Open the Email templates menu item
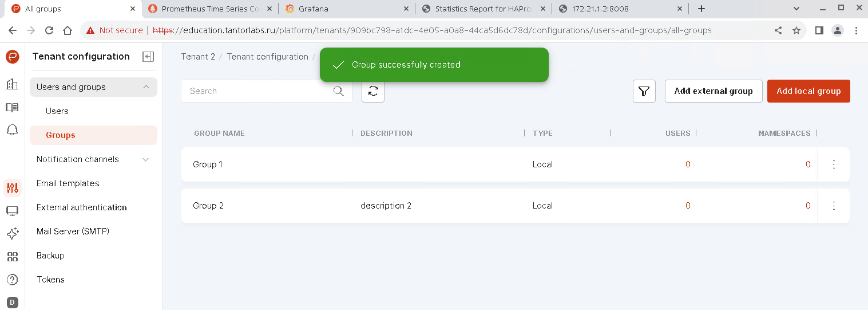The width and height of the screenshot is (868, 310). coord(68,183)
